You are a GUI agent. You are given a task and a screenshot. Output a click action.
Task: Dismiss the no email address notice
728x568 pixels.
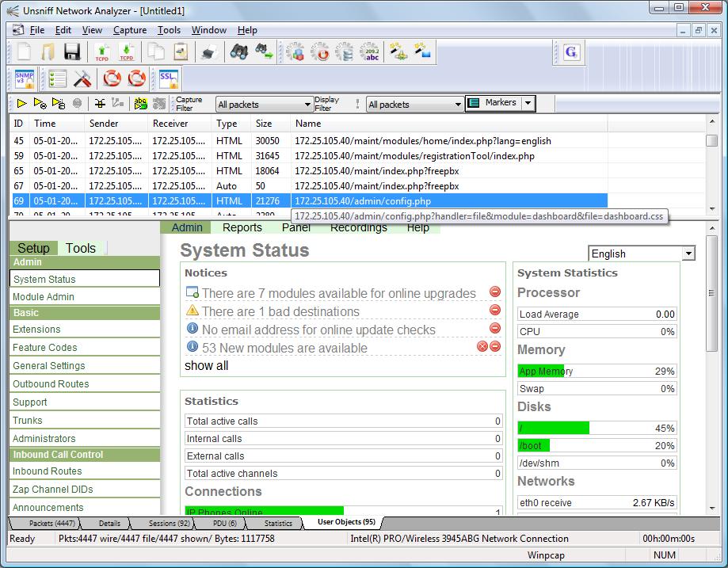[x=495, y=328]
